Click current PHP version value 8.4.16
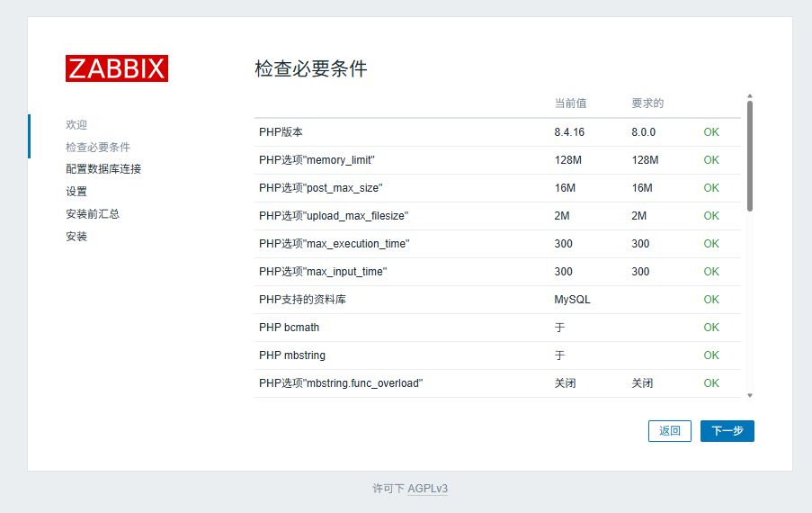This screenshot has width=812, height=513. pyautogui.click(x=569, y=132)
